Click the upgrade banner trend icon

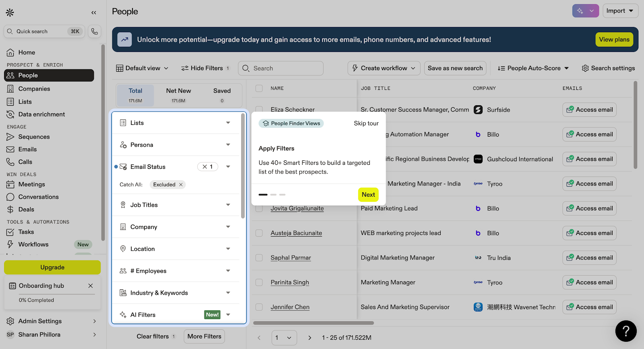click(x=125, y=39)
